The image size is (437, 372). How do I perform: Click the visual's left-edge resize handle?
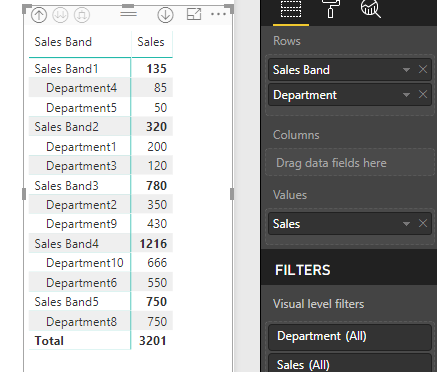click(24, 194)
